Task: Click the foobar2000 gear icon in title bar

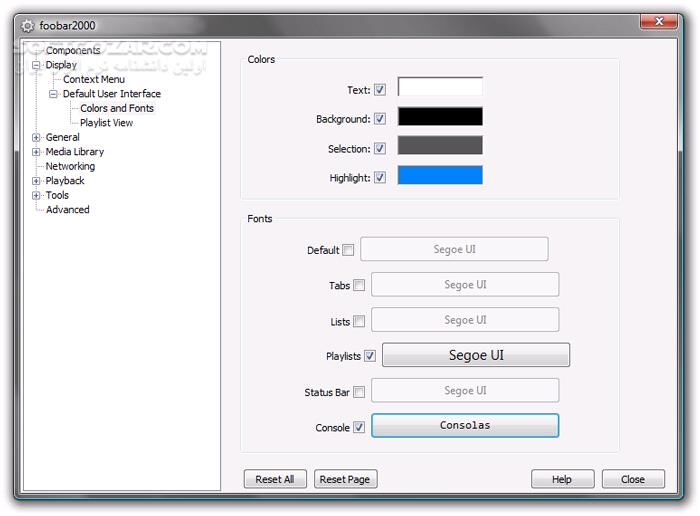Action: click(x=27, y=25)
